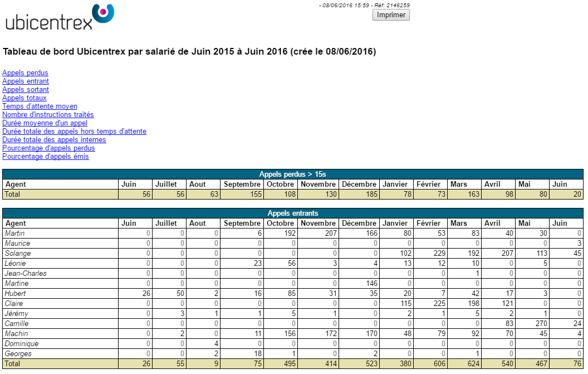Jump to Appels sortant section
Image resolution: width=588 pixels, height=374 pixels.
click(26, 89)
